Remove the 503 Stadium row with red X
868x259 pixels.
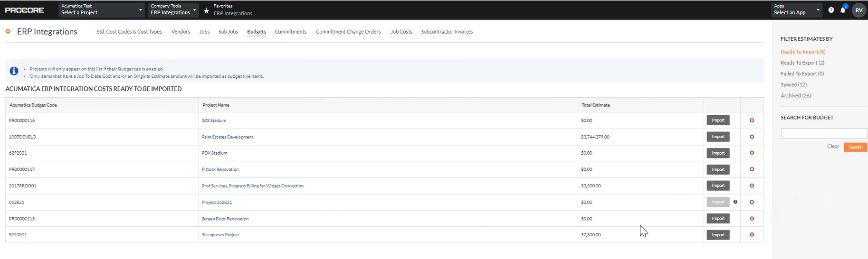752,120
